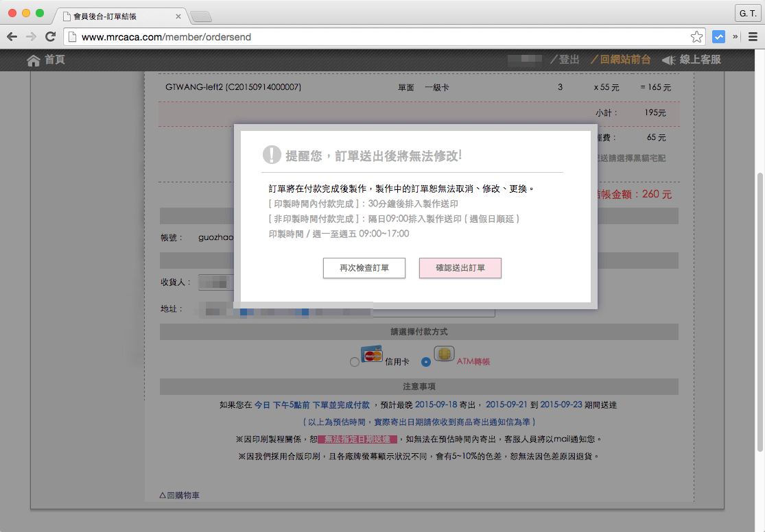
Task: Click the warning exclamation icon in dialog
Action: coord(272,154)
